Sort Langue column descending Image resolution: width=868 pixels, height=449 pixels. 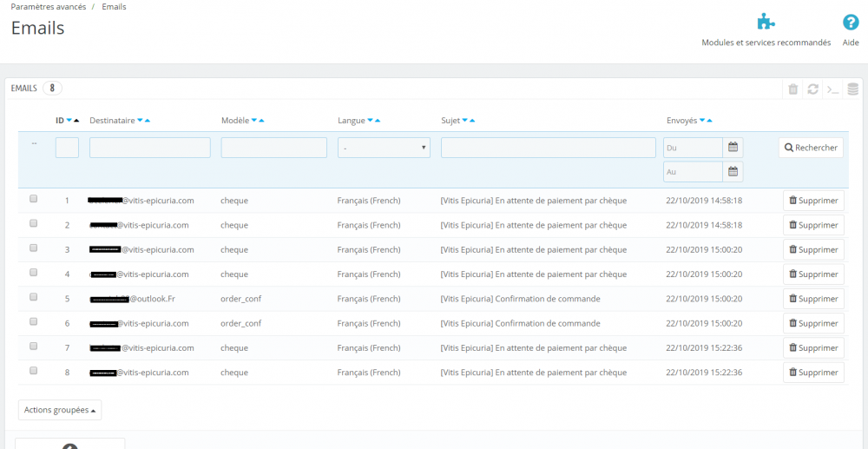[370, 120]
